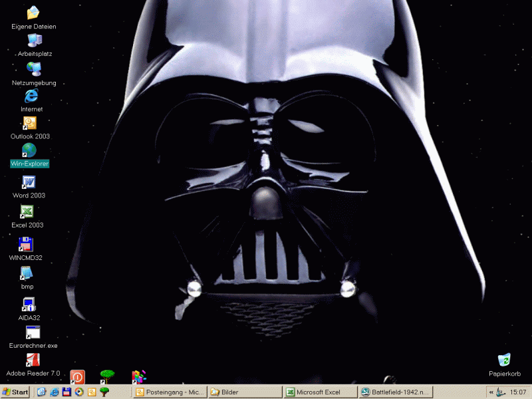The image size is (532, 399).
Task: Click the highlighted Win-Explorer shortcut
Action: [29, 151]
